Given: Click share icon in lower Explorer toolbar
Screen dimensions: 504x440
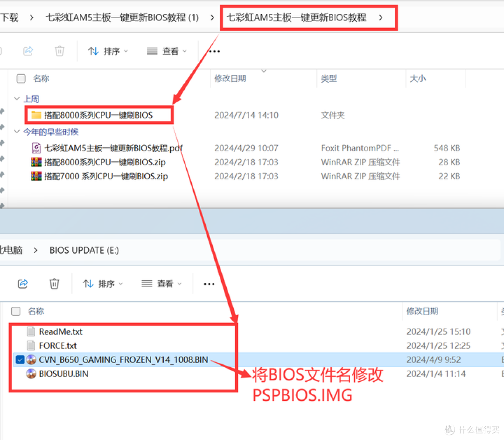Looking at the screenshot, I should (x=23, y=284).
